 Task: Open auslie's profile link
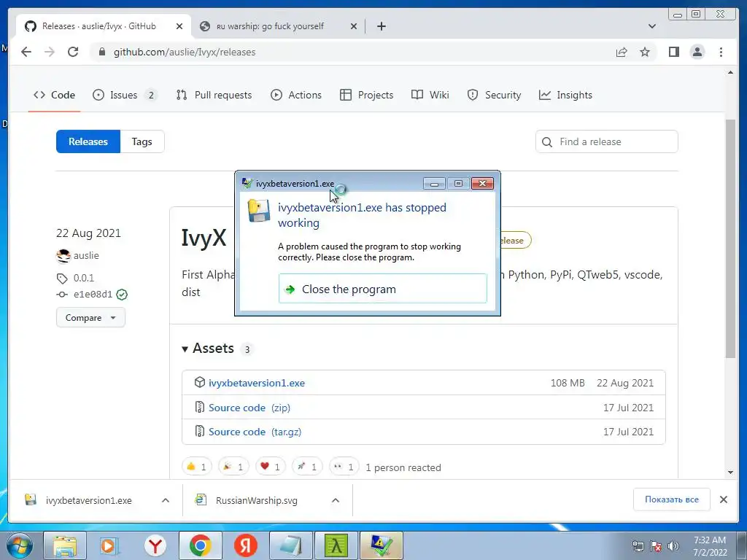(86, 255)
